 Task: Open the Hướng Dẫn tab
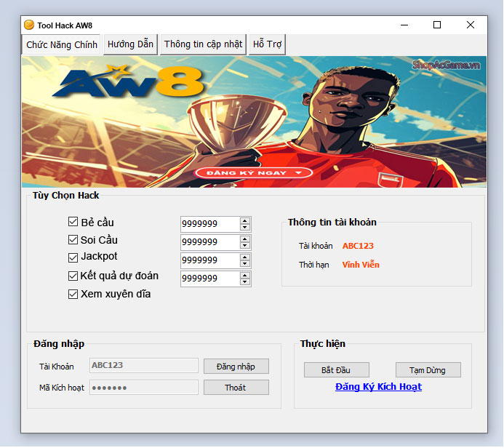[130, 44]
